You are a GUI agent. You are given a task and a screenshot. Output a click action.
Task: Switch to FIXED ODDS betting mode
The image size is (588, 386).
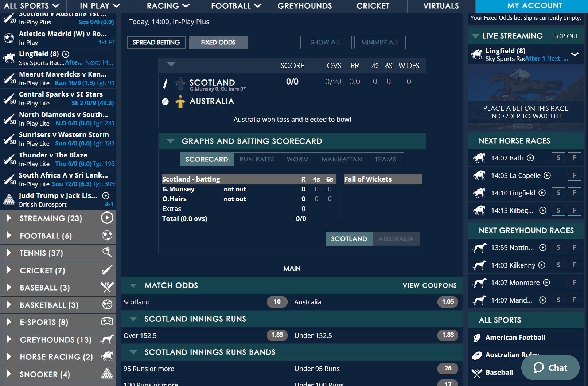218,42
